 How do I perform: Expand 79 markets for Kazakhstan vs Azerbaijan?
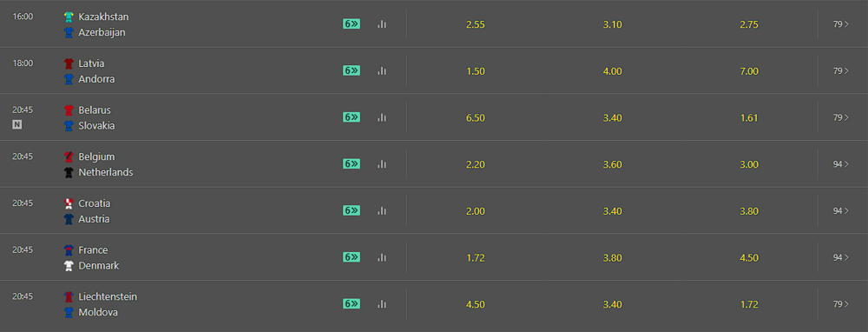click(841, 24)
